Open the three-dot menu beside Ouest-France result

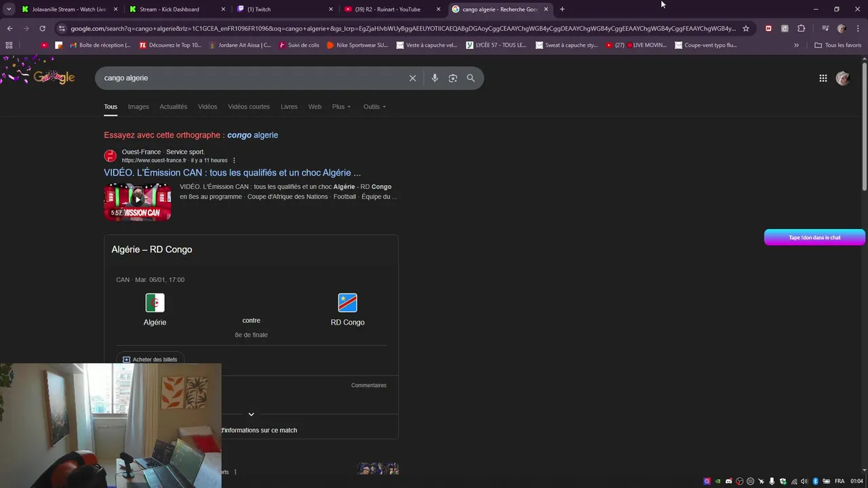[x=234, y=161]
